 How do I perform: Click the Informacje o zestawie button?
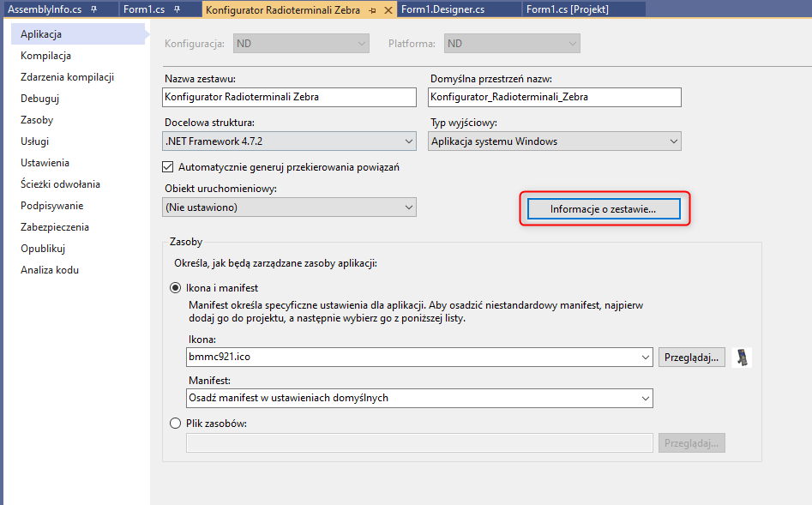[603, 208]
